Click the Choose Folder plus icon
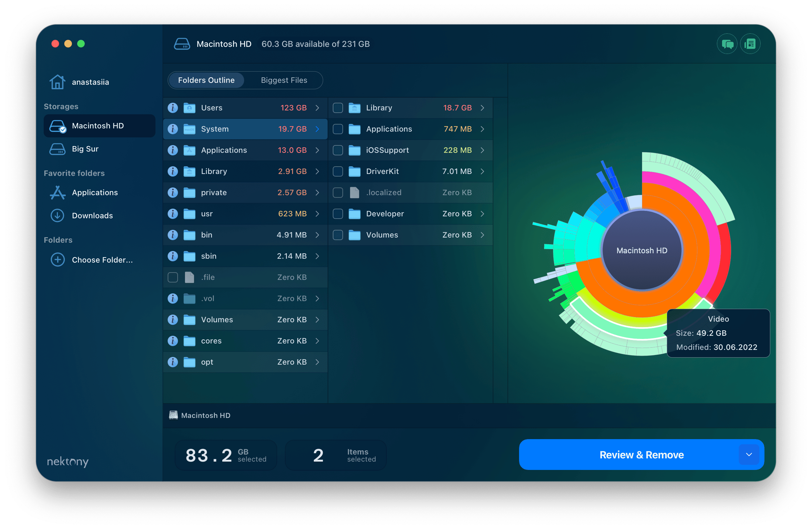Image resolution: width=812 pixels, height=529 pixels. (x=58, y=260)
